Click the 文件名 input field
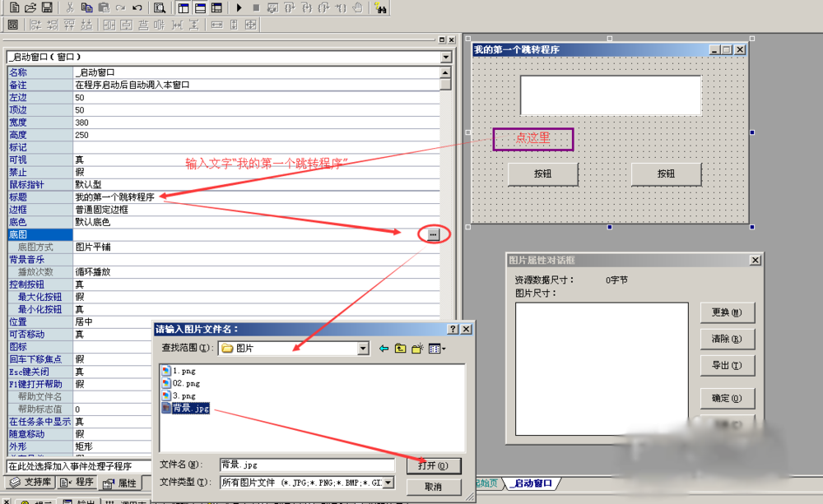823x504 pixels. (306, 465)
